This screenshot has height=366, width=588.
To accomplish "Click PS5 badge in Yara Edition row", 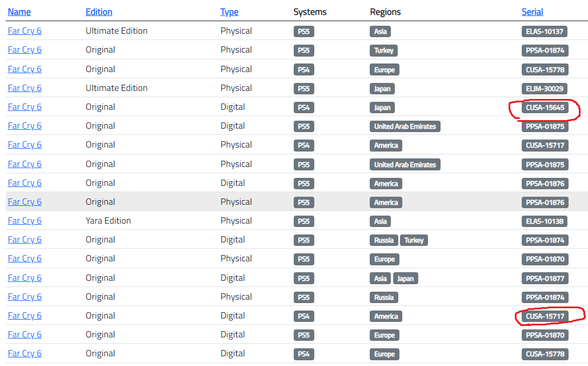I will (x=304, y=221).
